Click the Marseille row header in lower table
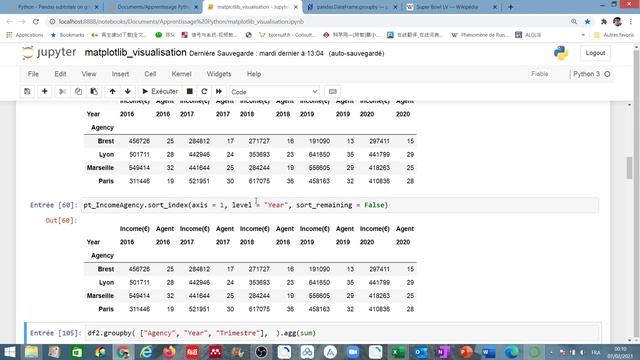Viewport: 640px width, 360px height. pyautogui.click(x=100, y=296)
